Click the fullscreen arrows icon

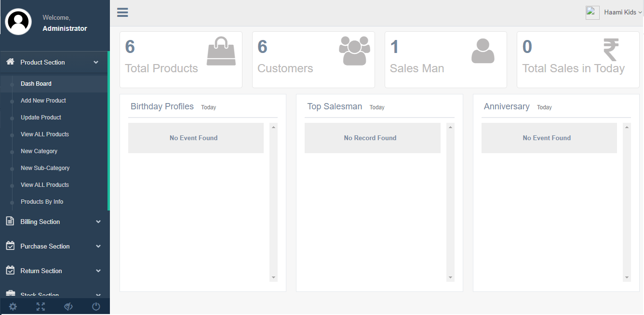(x=40, y=306)
